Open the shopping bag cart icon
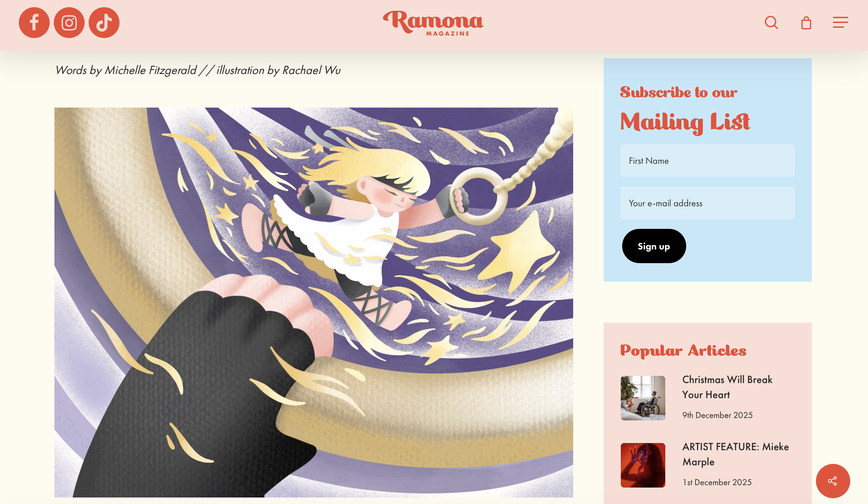The width and height of the screenshot is (868, 504). click(806, 23)
